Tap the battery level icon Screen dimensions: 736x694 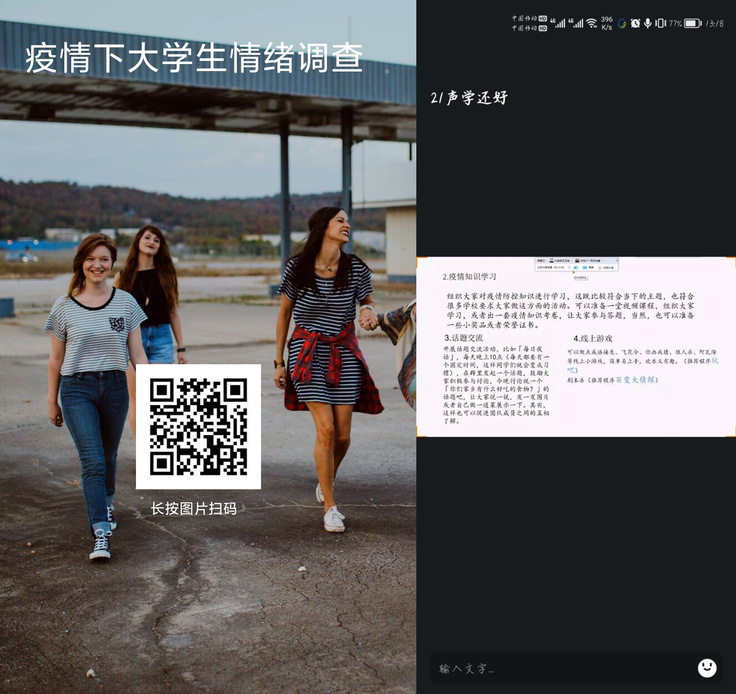pyautogui.click(x=693, y=23)
